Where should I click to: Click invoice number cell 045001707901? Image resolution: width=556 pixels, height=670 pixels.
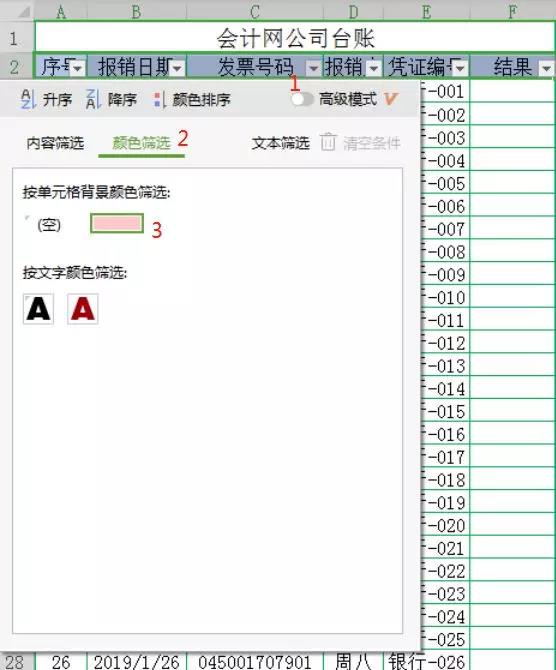[255, 661]
